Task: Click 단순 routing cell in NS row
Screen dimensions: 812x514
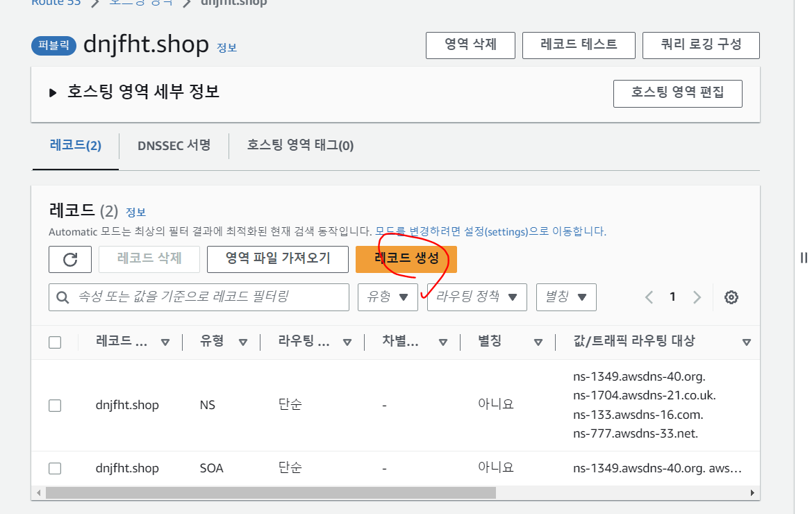Action: (x=290, y=404)
